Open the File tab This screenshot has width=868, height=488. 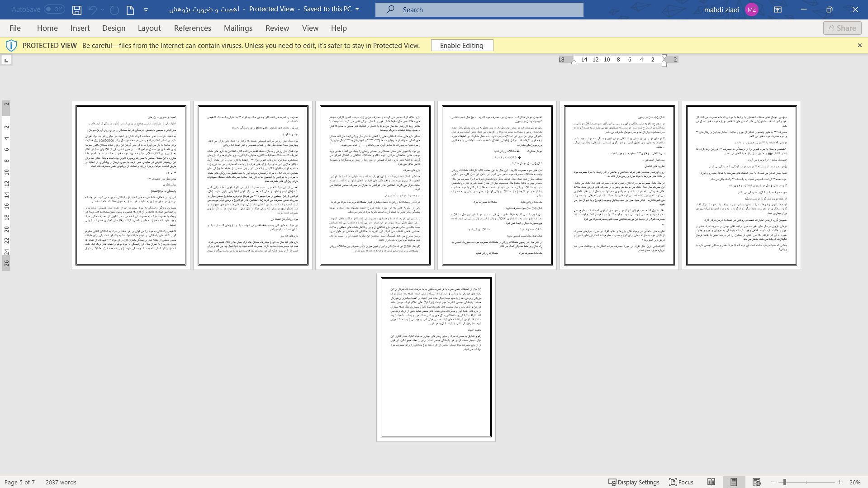coord(15,28)
